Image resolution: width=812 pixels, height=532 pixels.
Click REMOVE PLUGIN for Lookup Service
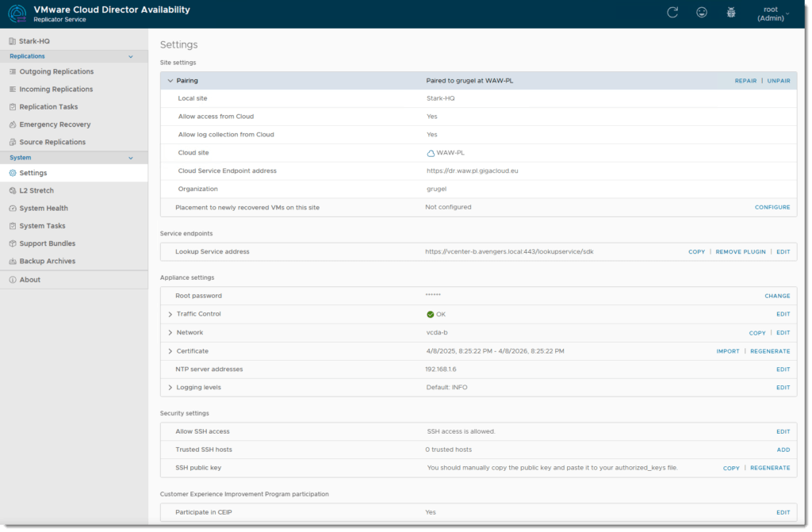[741, 252]
